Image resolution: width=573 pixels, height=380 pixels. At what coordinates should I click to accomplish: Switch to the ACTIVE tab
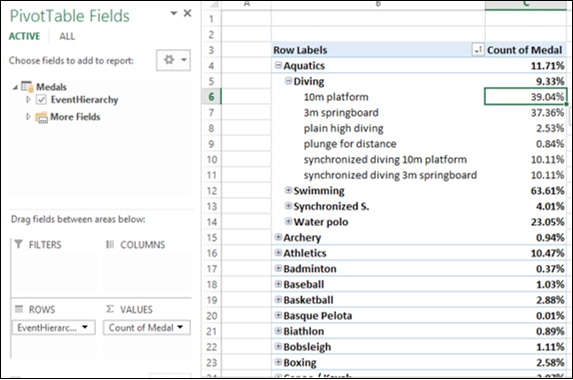point(24,36)
